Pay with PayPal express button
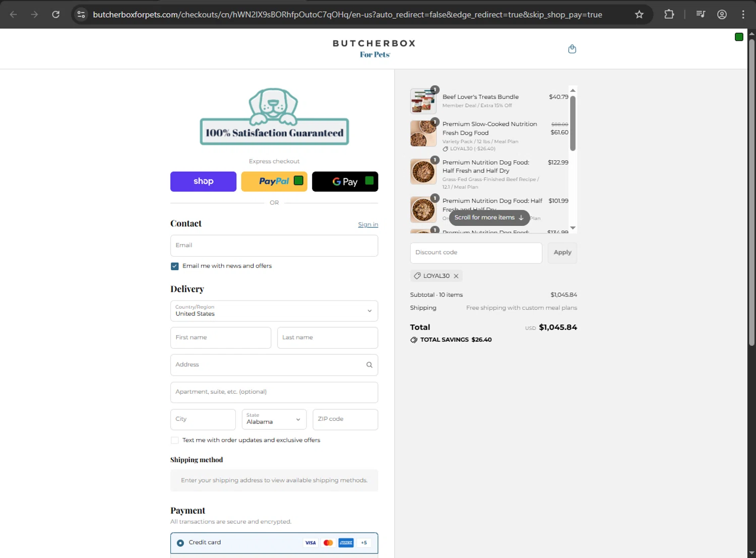Screen dimensions: 756x558 coord(274,181)
